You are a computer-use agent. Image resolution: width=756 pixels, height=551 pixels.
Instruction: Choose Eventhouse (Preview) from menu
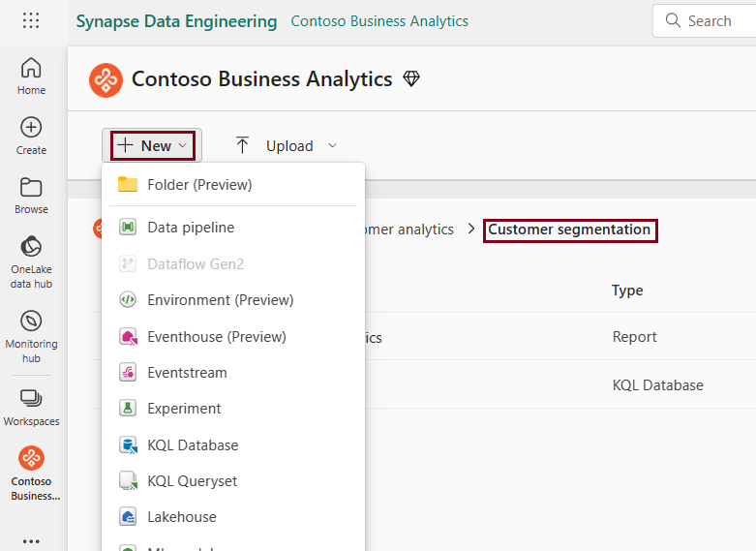[233, 337]
